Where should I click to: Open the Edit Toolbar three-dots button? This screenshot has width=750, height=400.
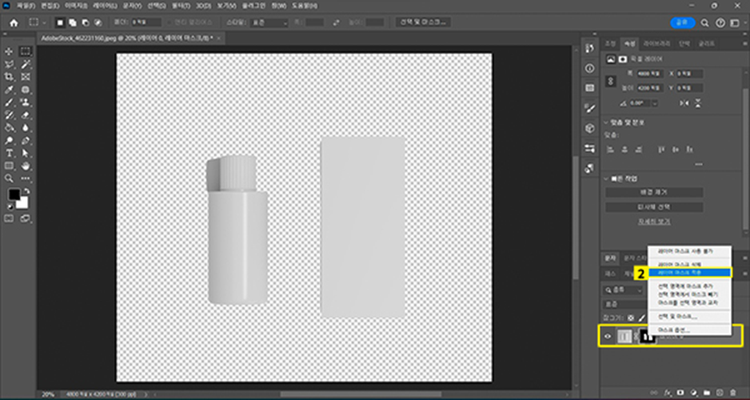pyautogui.click(x=25, y=178)
